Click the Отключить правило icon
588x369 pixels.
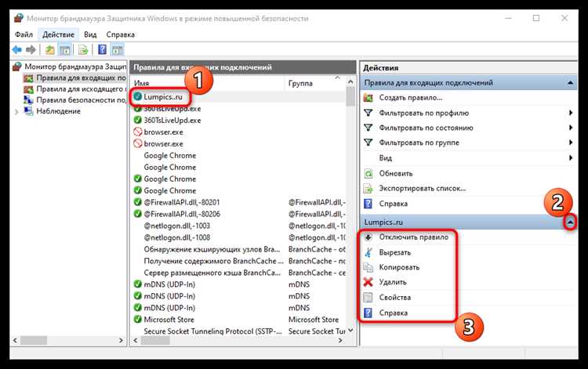pos(368,237)
